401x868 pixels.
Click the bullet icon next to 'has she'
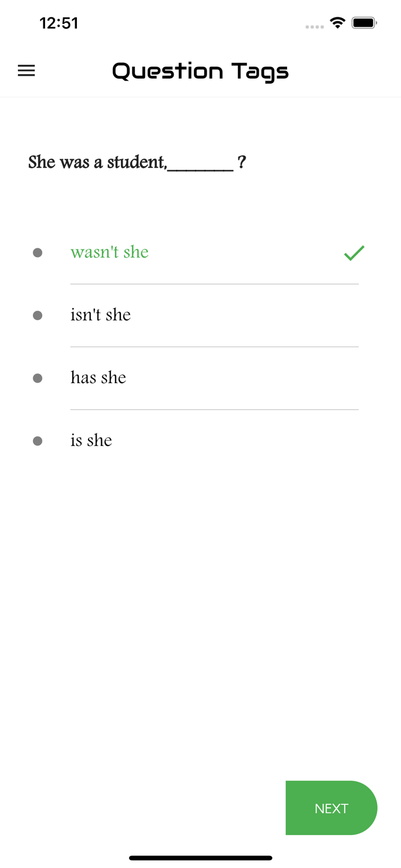point(38,378)
